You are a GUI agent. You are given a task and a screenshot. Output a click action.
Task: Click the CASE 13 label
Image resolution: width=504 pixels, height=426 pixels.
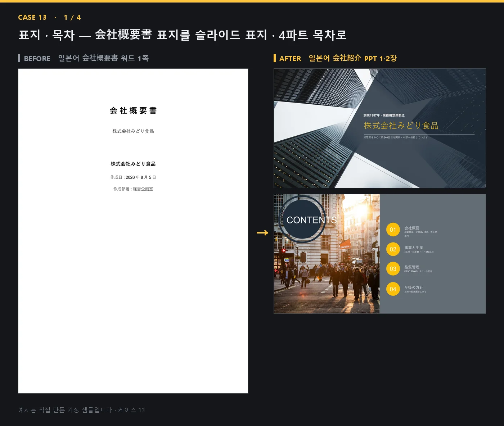[32, 17]
